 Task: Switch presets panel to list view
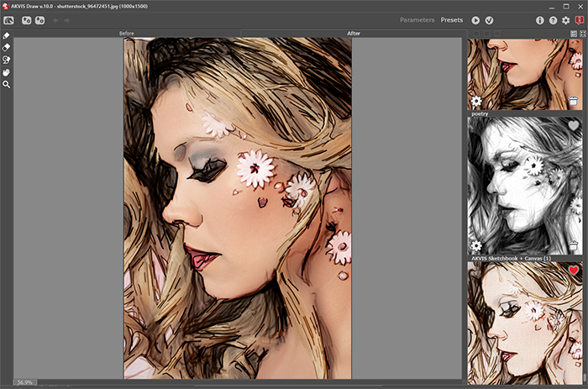click(x=572, y=34)
